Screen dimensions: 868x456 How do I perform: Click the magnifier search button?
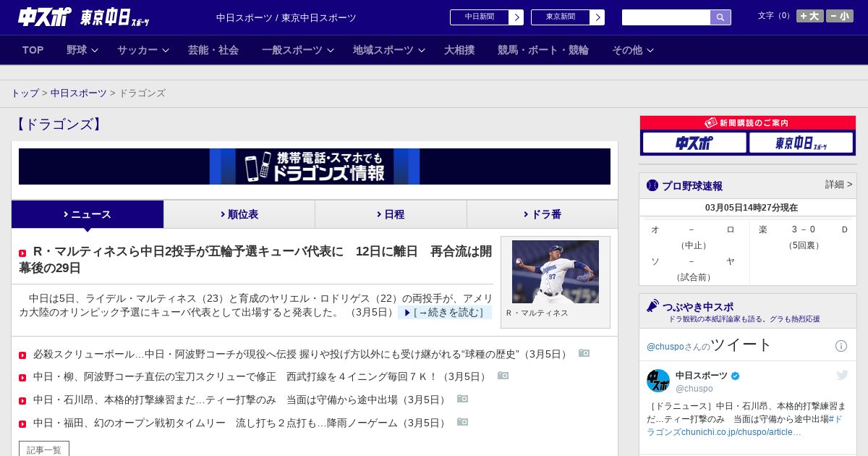[720, 17]
